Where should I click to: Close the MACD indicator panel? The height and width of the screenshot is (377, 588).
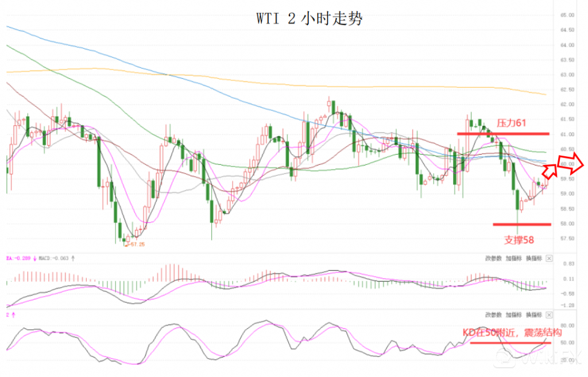tap(548, 259)
